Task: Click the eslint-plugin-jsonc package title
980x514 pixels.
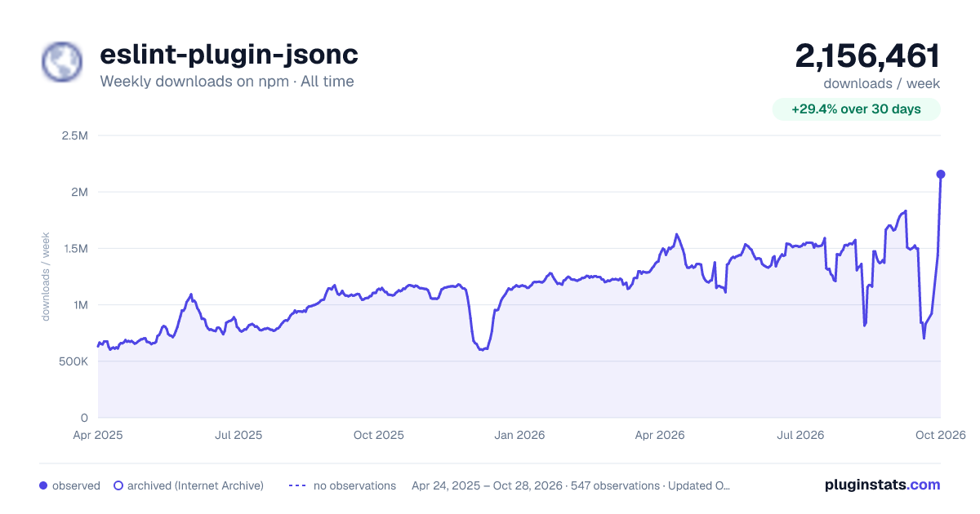Action: tap(229, 55)
